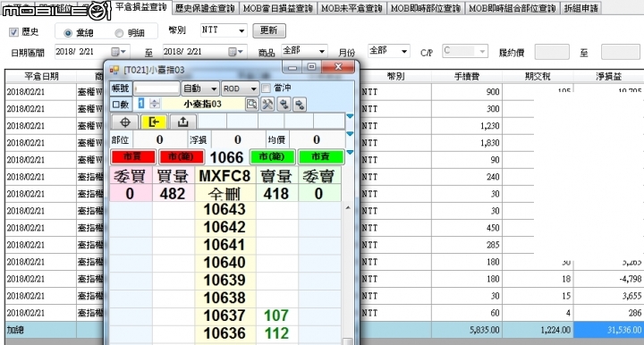The width and height of the screenshot is (644, 345).
Task: Click the upload/share arrow button
Action: click(182, 122)
